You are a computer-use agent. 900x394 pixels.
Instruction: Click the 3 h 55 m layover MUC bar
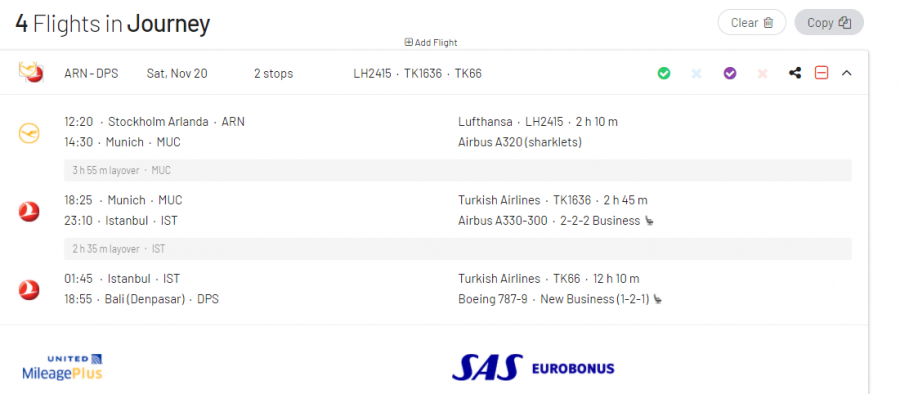pos(457,171)
